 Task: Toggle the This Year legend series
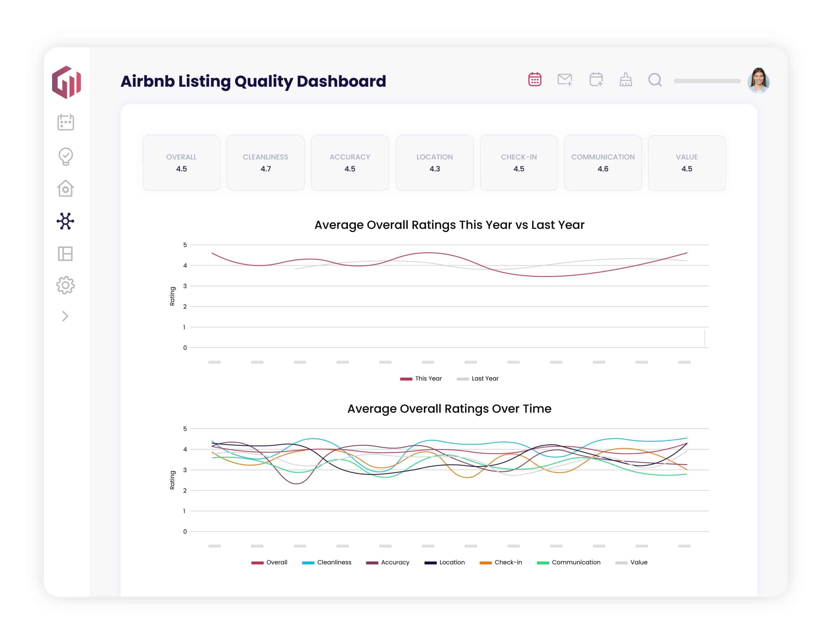click(x=421, y=379)
